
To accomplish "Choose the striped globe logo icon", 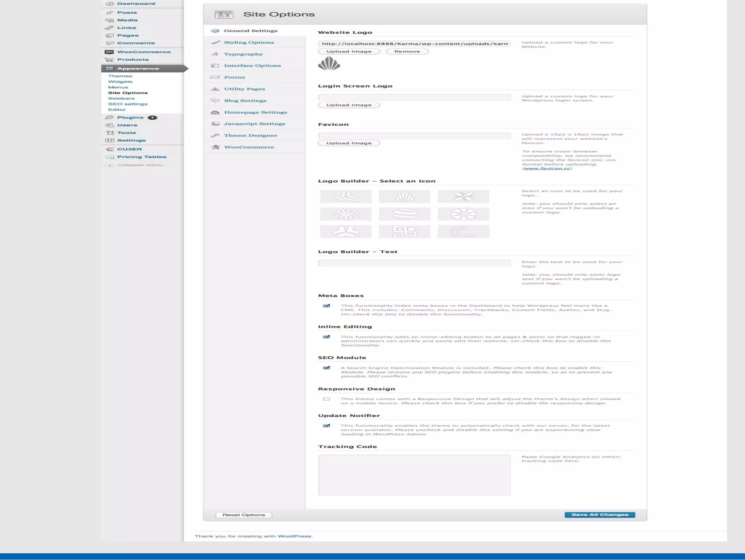I will (x=405, y=214).
